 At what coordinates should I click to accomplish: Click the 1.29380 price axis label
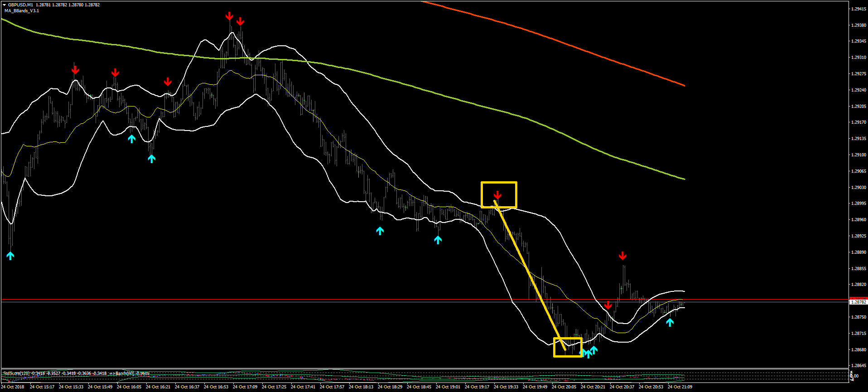tap(858, 25)
